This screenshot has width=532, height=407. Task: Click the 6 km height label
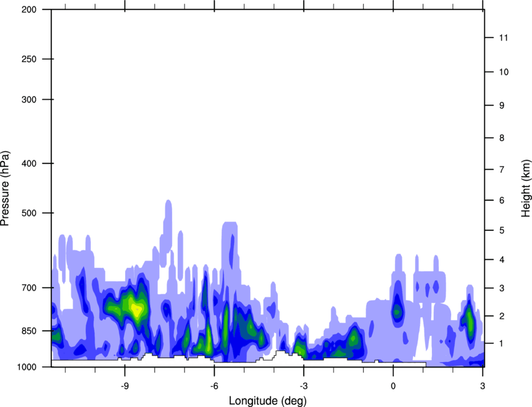pyautogui.click(x=502, y=200)
